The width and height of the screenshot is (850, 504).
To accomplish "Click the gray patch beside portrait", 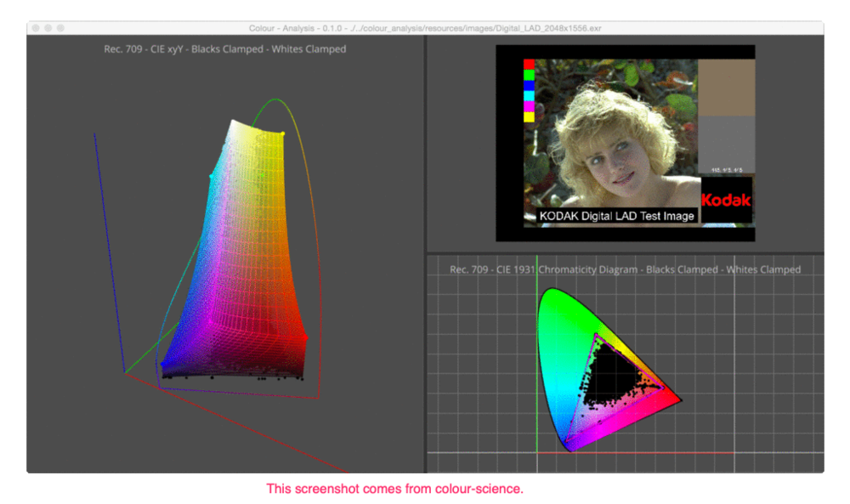I will click(727, 144).
